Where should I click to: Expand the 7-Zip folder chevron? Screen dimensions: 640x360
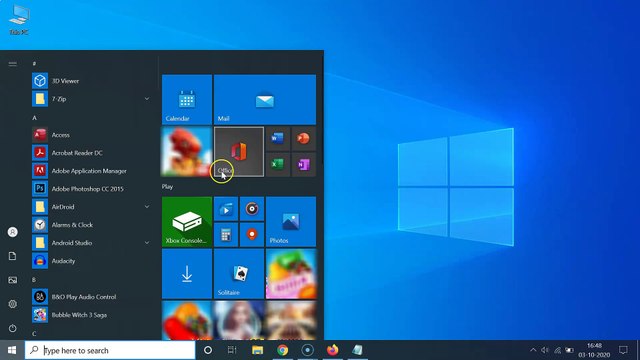point(147,99)
